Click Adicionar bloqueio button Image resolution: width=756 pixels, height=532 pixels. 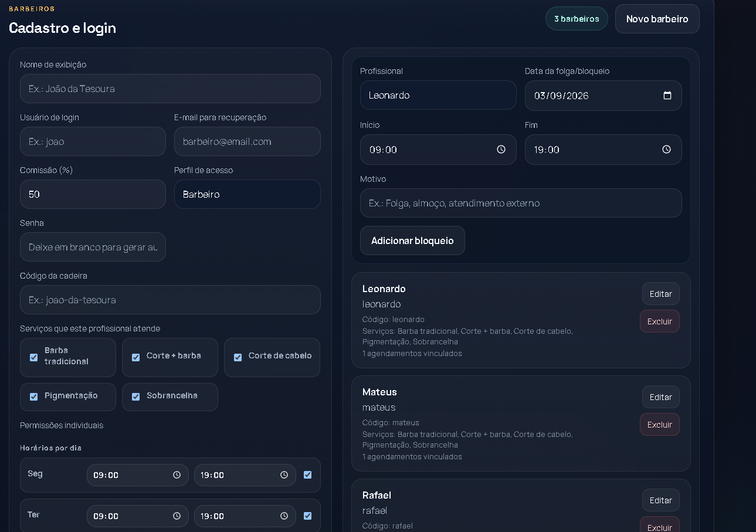click(x=412, y=240)
